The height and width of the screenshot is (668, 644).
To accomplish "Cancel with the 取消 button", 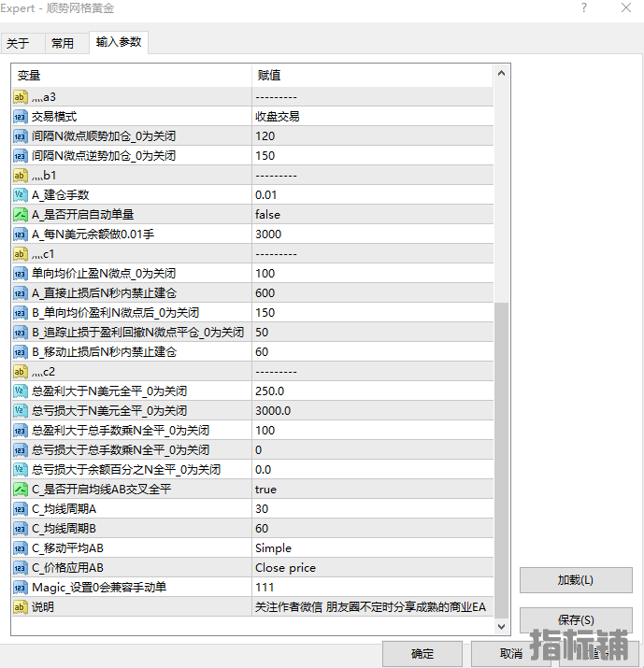I will click(510, 653).
